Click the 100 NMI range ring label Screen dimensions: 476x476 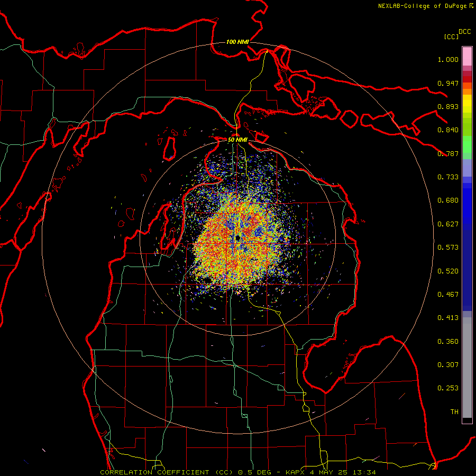pyautogui.click(x=237, y=42)
